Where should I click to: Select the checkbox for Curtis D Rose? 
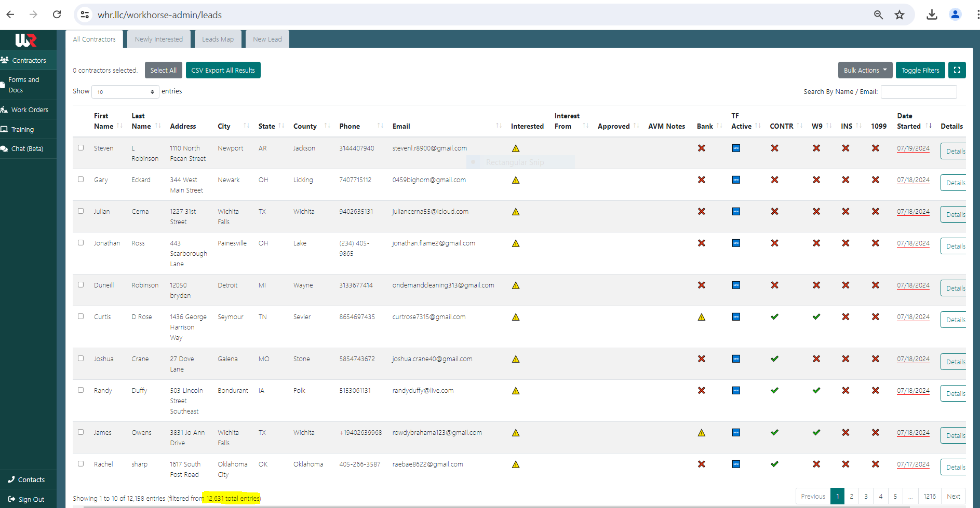[x=80, y=316]
